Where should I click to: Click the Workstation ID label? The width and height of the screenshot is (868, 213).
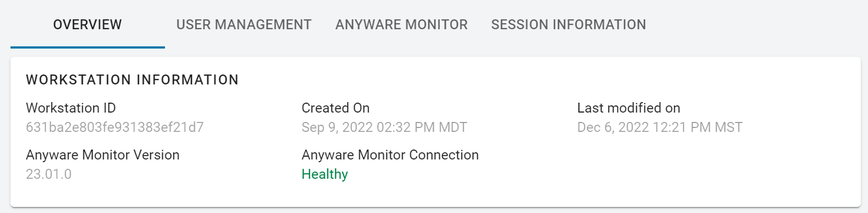(x=71, y=108)
